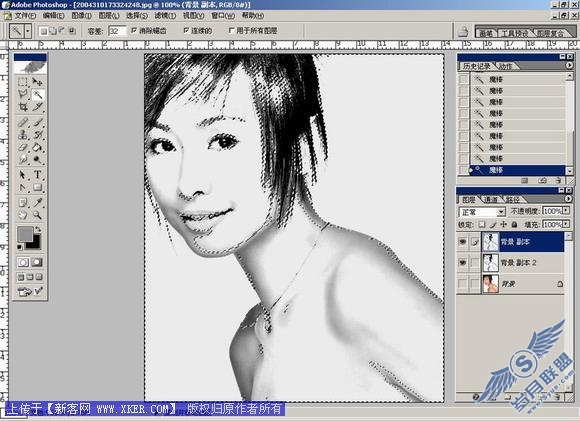This screenshot has width=580, height=421.
Task: Choose 'add to selection' mode button
Action: (x=53, y=31)
